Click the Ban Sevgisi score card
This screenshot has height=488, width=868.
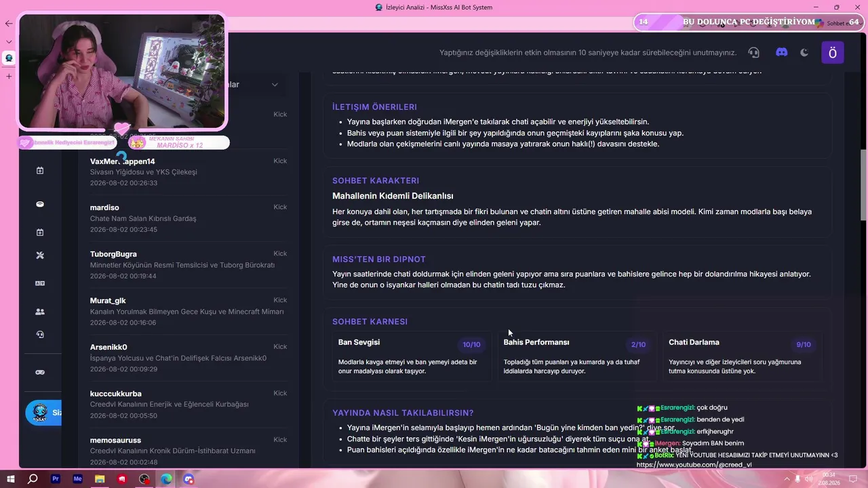[411, 357]
